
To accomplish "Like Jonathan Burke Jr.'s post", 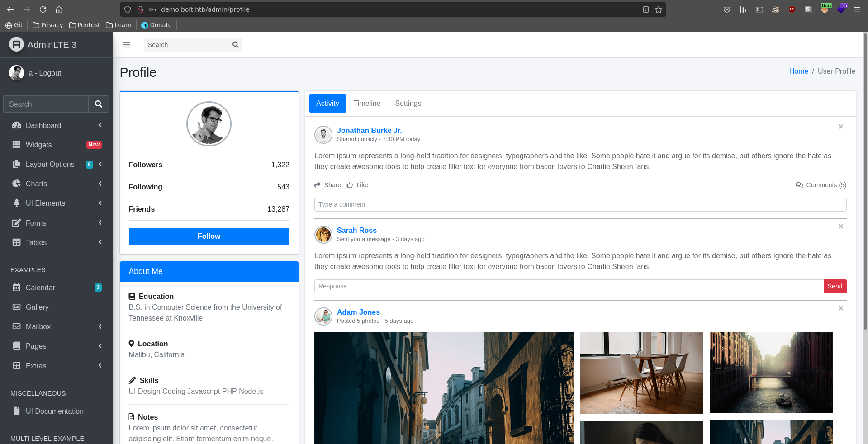I will tap(357, 185).
